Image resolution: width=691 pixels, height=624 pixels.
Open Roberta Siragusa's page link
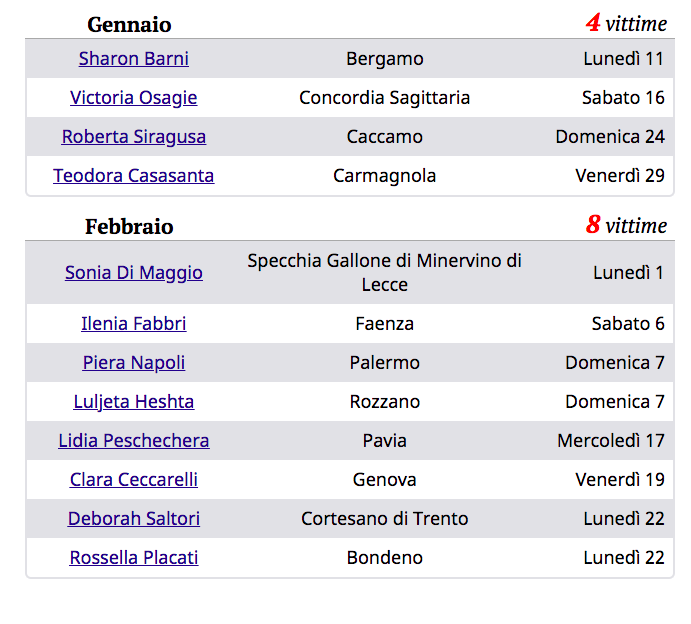tap(133, 137)
